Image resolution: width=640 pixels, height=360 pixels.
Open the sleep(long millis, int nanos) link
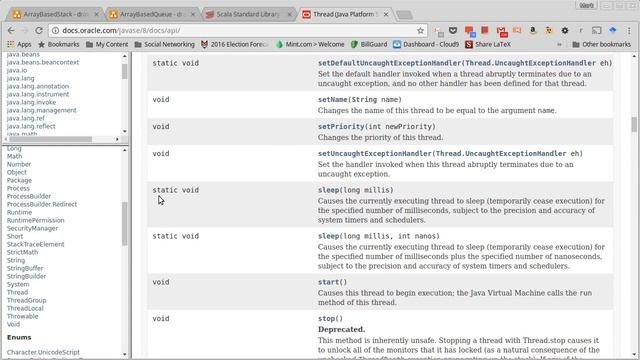329,236
